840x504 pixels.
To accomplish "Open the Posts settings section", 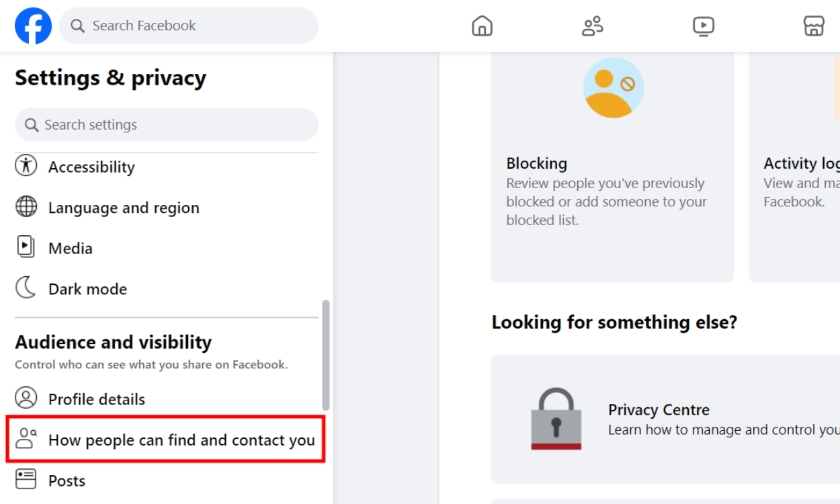I will [x=67, y=480].
